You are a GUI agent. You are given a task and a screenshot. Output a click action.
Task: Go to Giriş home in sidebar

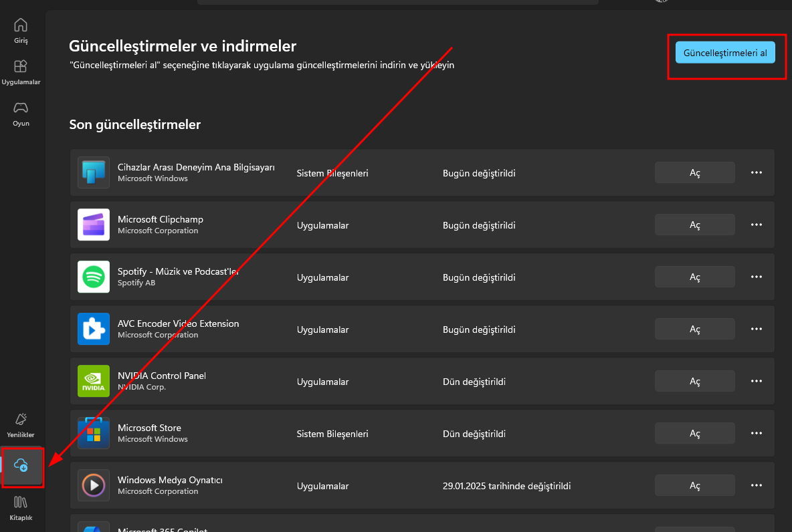tap(21, 31)
